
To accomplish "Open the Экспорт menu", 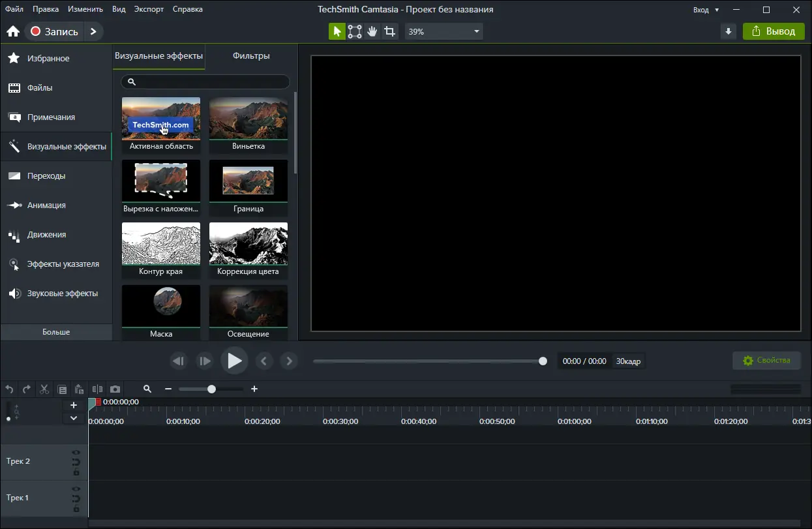I will click(x=149, y=9).
